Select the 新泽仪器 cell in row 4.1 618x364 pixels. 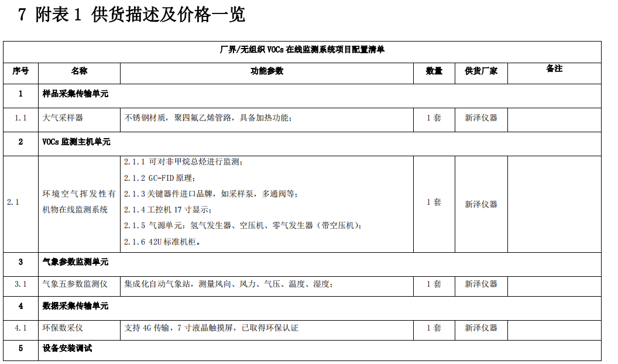pyautogui.click(x=480, y=329)
